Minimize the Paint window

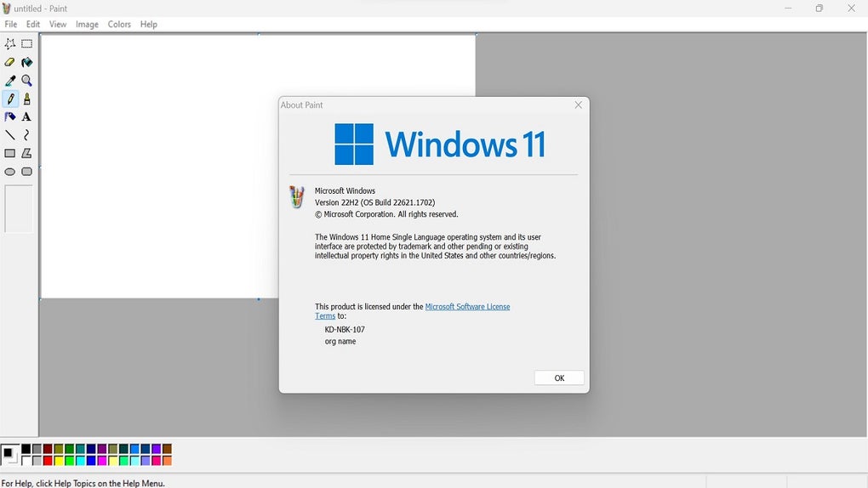point(788,9)
